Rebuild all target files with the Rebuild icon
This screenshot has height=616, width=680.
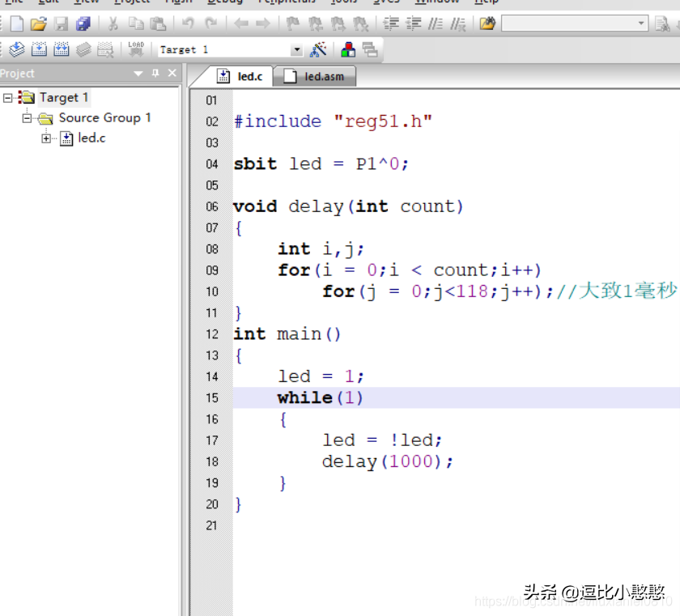point(62,49)
